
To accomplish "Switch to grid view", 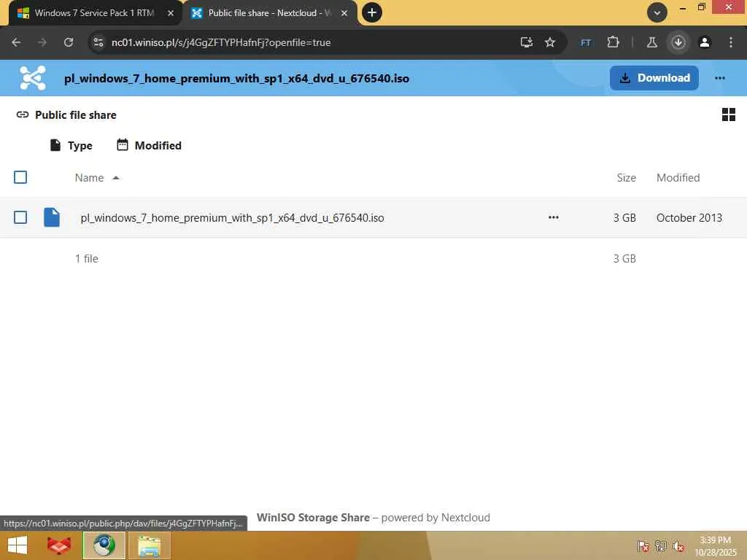I will click(x=729, y=114).
